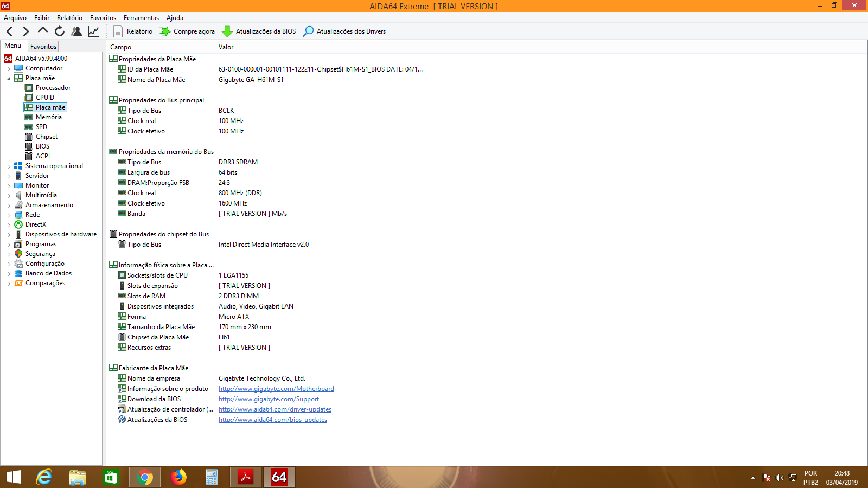Open the Favoritos menu
Viewport: 868px width, 488px height.
pyautogui.click(x=103, y=18)
